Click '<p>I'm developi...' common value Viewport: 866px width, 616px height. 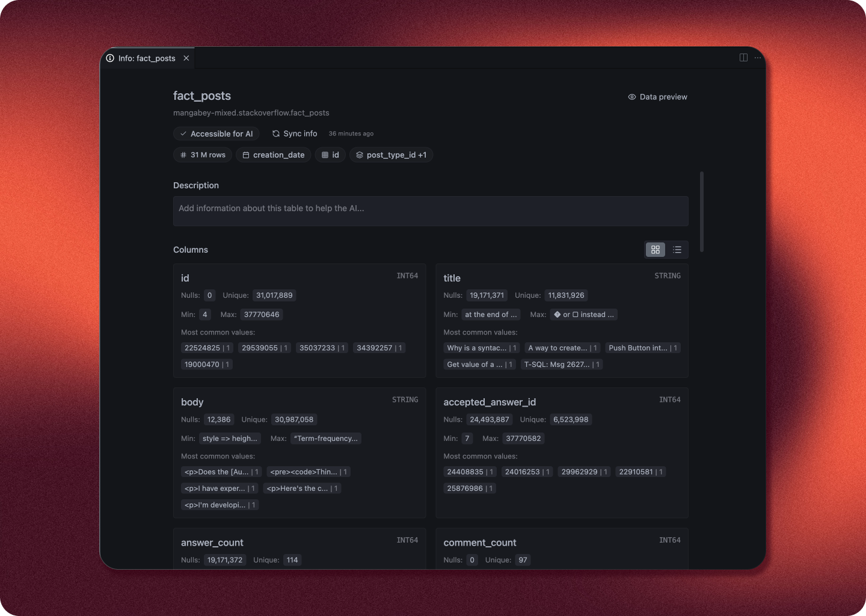click(220, 505)
